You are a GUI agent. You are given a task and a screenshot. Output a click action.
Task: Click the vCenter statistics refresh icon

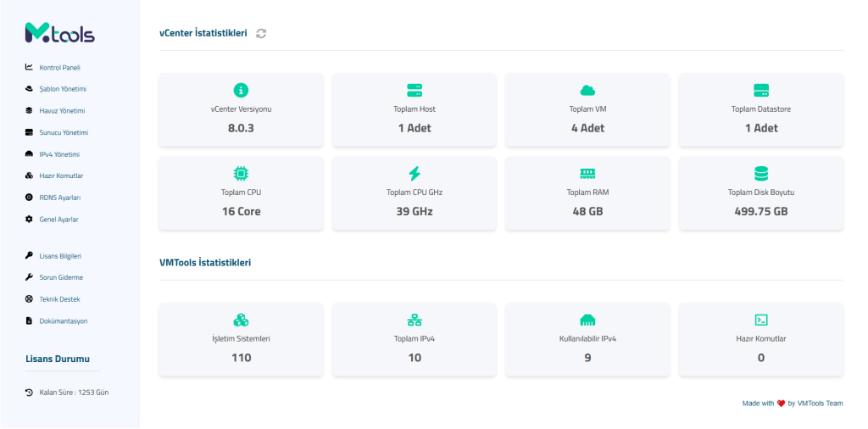pyautogui.click(x=261, y=33)
